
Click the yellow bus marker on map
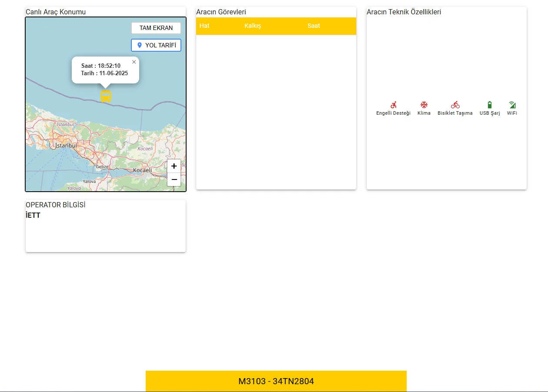tap(106, 96)
